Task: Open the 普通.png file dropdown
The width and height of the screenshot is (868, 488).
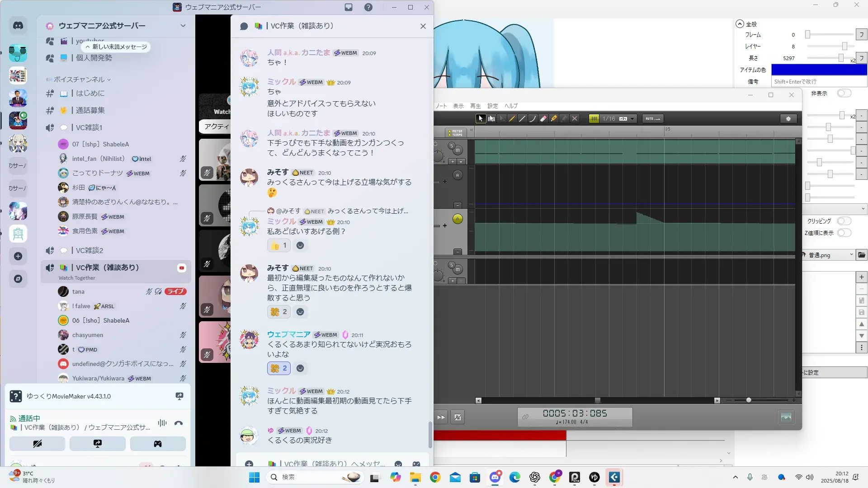Action: click(851, 255)
